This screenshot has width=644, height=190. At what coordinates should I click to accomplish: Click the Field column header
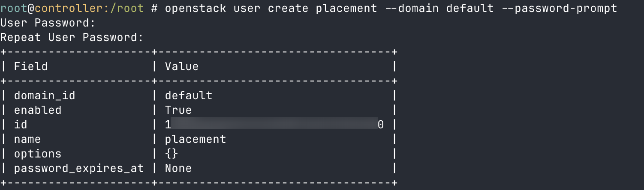[x=31, y=66]
